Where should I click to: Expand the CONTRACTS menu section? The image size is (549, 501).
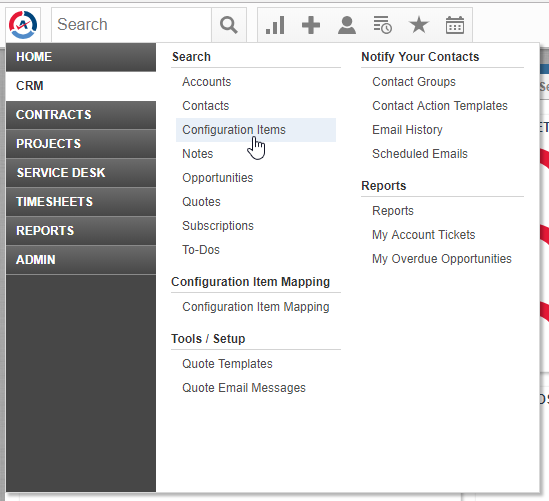(x=81, y=115)
